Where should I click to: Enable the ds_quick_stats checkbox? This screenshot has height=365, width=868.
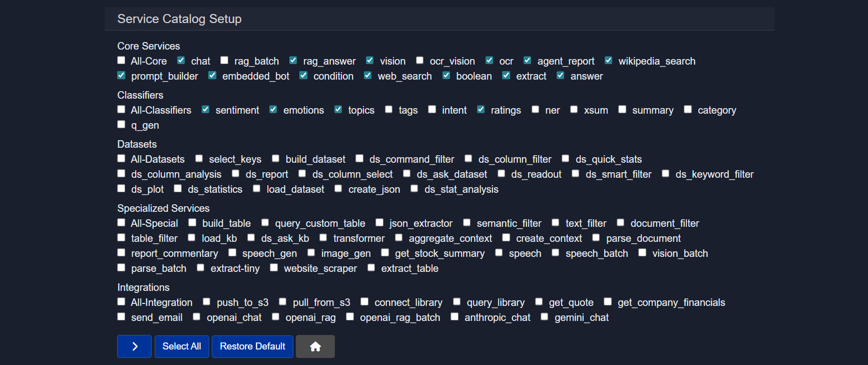point(566,159)
